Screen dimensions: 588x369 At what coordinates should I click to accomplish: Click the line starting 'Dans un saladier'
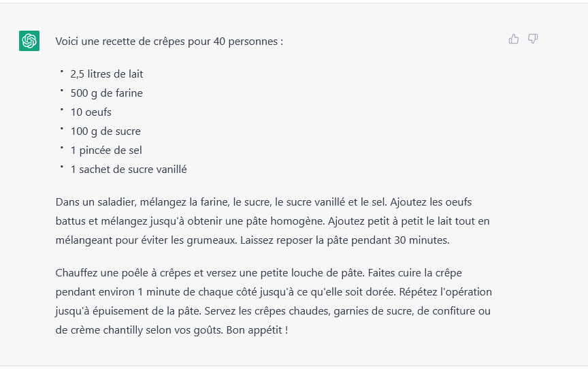(263, 202)
